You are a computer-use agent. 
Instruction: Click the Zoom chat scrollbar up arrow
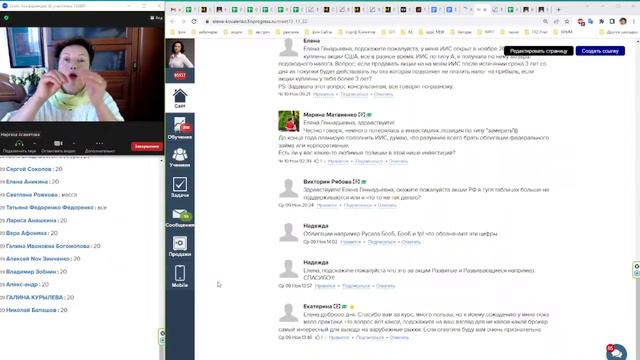pos(161,160)
